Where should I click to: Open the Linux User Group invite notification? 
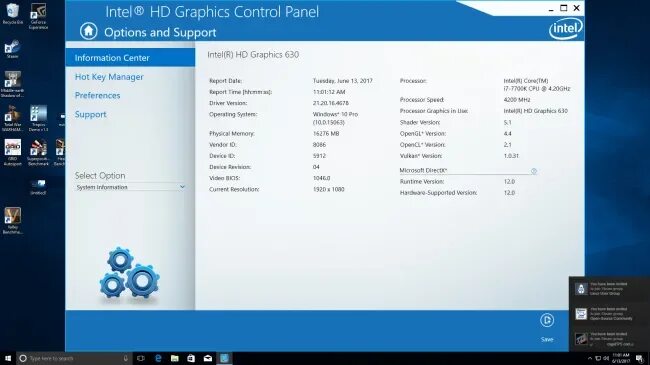(609, 289)
